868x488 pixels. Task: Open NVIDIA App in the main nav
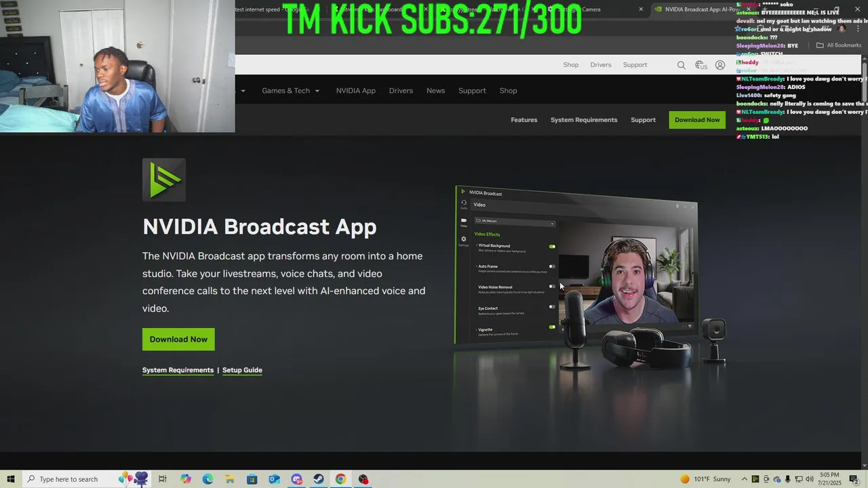355,91
